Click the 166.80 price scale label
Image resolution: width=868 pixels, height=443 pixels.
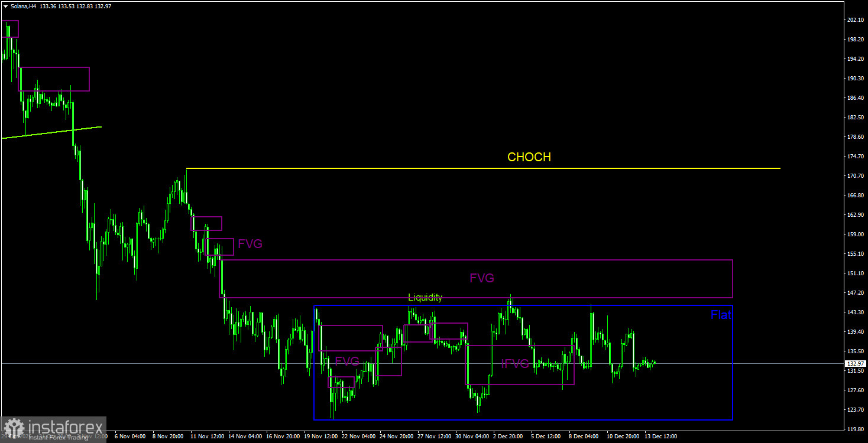point(854,196)
